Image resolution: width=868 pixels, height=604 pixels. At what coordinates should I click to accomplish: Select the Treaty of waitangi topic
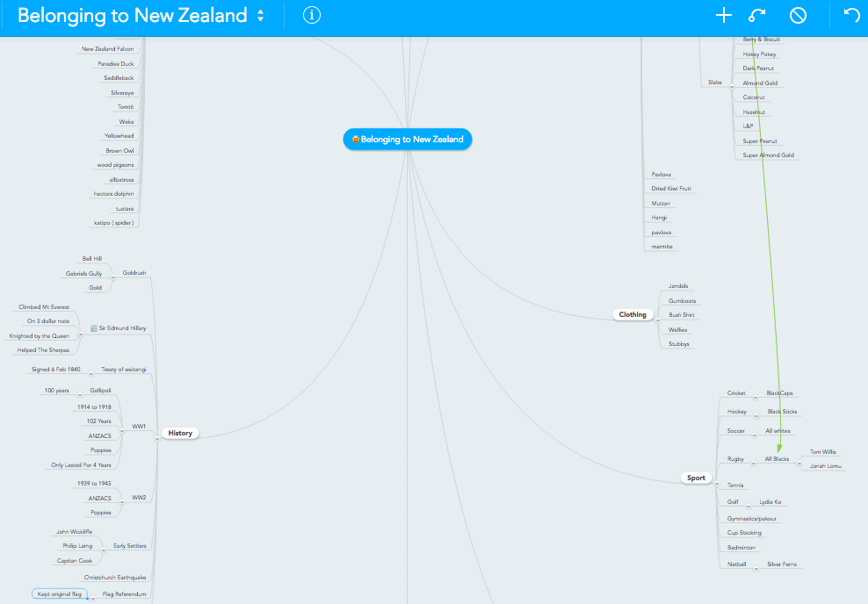click(123, 370)
